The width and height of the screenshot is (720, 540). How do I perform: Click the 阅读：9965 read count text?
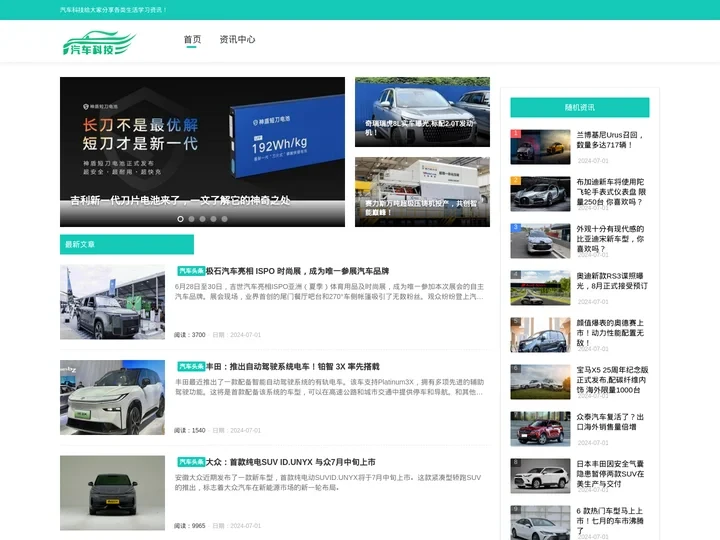click(x=190, y=526)
